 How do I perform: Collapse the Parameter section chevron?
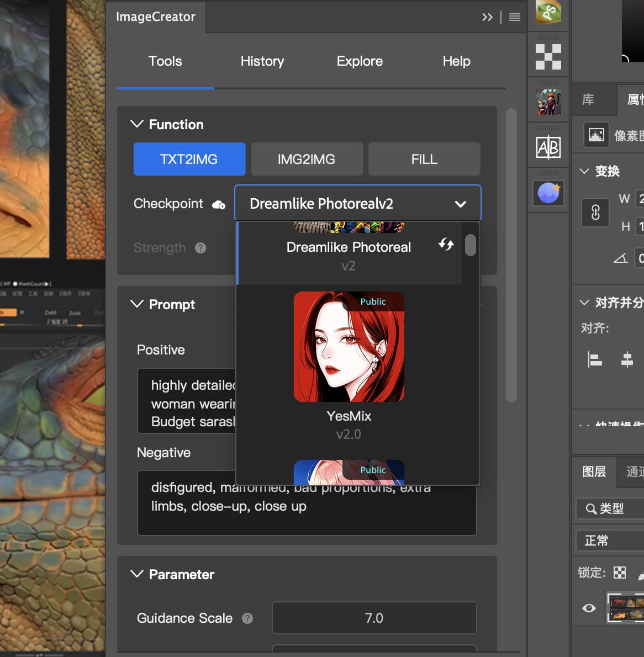[136, 574]
